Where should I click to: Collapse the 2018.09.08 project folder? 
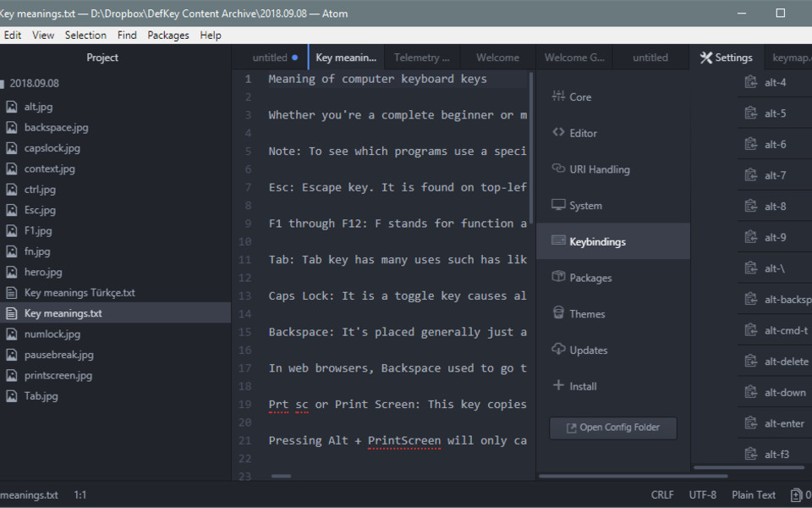point(34,84)
